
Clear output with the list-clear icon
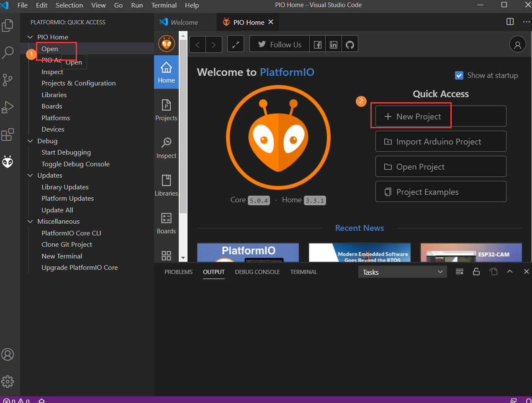pyautogui.click(x=459, y=272)
